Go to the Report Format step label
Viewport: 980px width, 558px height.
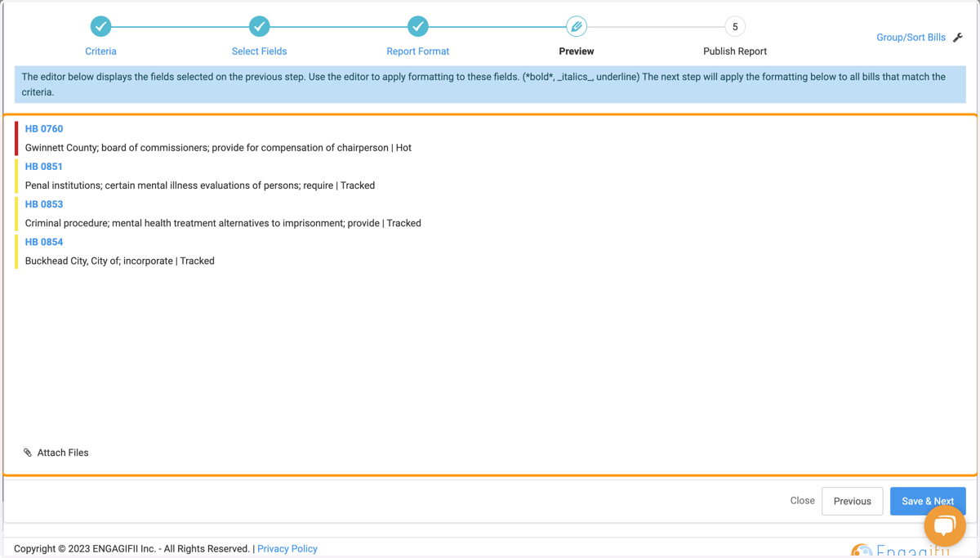coord(417,51)
